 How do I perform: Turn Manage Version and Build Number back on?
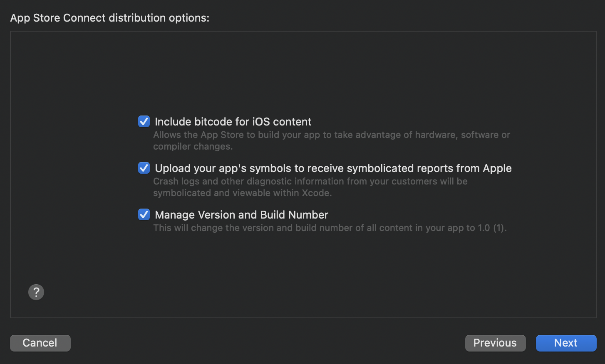point(144,214)
